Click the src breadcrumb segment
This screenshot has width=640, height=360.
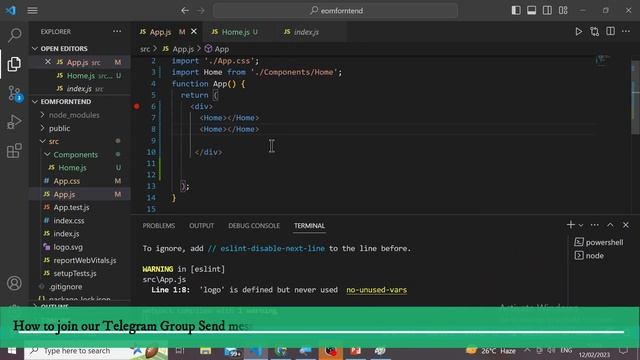pos(145,49)
